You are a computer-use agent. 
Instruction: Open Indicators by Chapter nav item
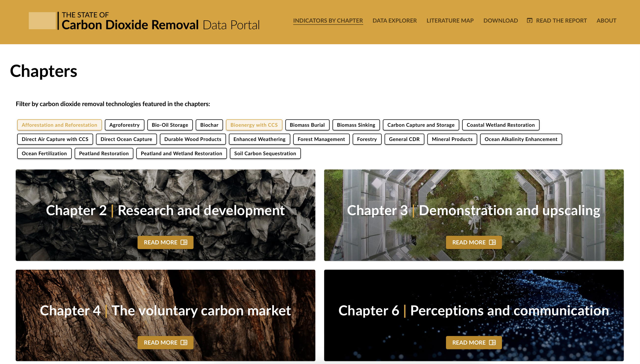(x=328, y=20)
